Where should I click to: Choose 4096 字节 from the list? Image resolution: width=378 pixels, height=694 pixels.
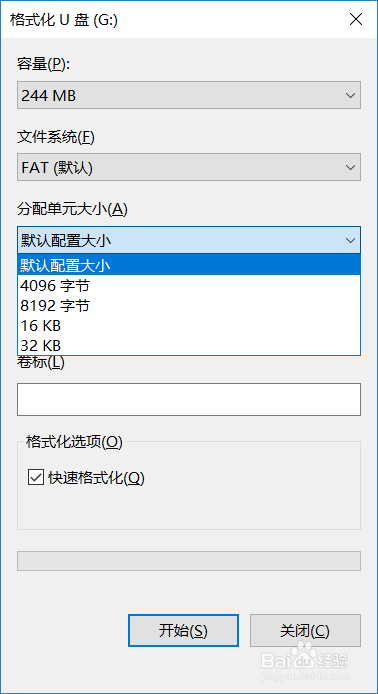pos(189,286)
